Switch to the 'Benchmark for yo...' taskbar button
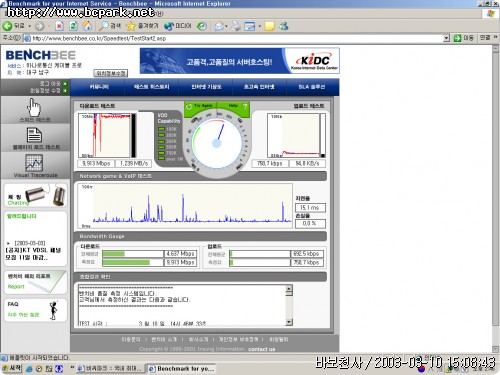 pyautogui.click(x=182, y=369)
